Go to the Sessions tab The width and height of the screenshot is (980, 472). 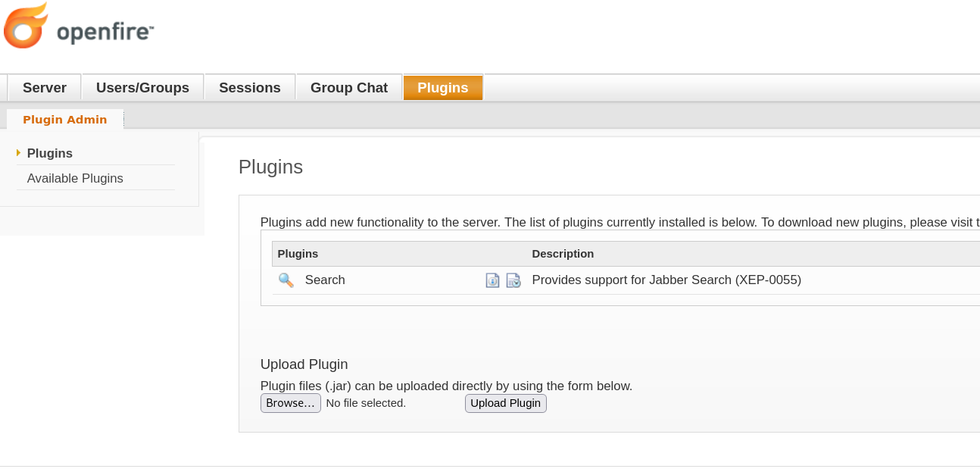point(250,88)
